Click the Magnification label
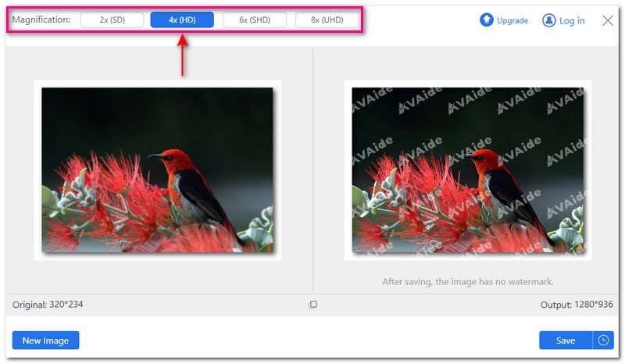 (x=41, y=20)
